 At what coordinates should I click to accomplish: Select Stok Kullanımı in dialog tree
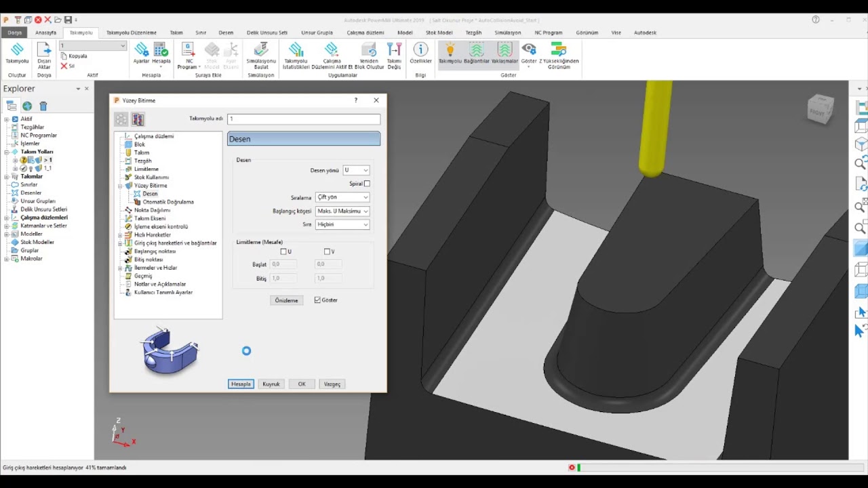[151, 178]
